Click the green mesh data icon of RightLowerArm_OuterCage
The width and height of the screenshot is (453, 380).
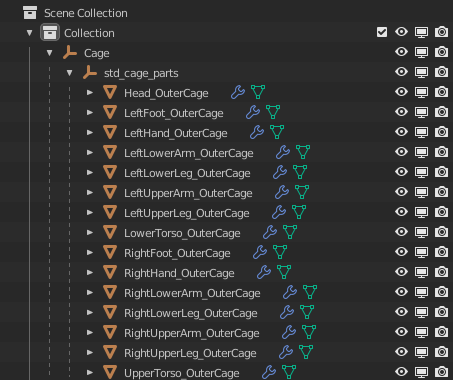click(310, 292)
